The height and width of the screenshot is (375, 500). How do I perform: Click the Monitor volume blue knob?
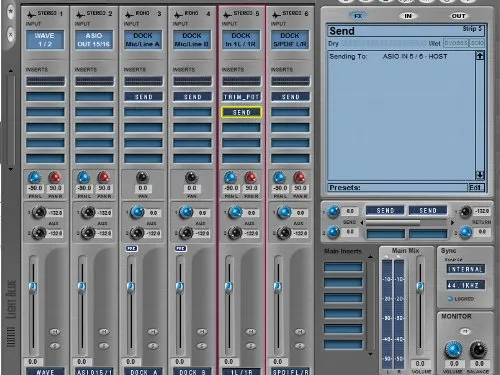tap(453, 350)
